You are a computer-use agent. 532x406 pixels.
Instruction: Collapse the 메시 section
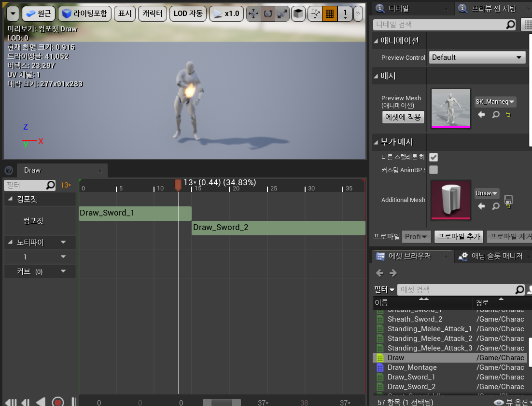(x=376, y=76)
